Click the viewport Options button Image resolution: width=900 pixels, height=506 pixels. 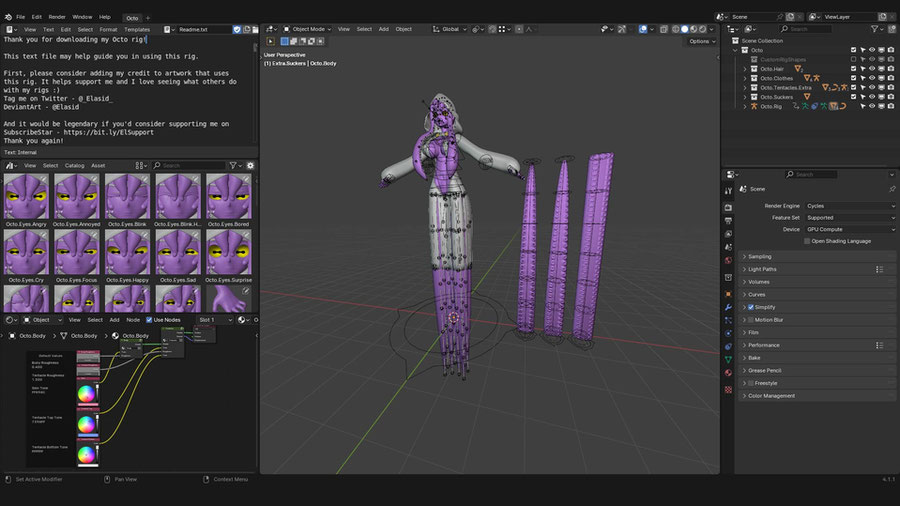tap(700, 41)
